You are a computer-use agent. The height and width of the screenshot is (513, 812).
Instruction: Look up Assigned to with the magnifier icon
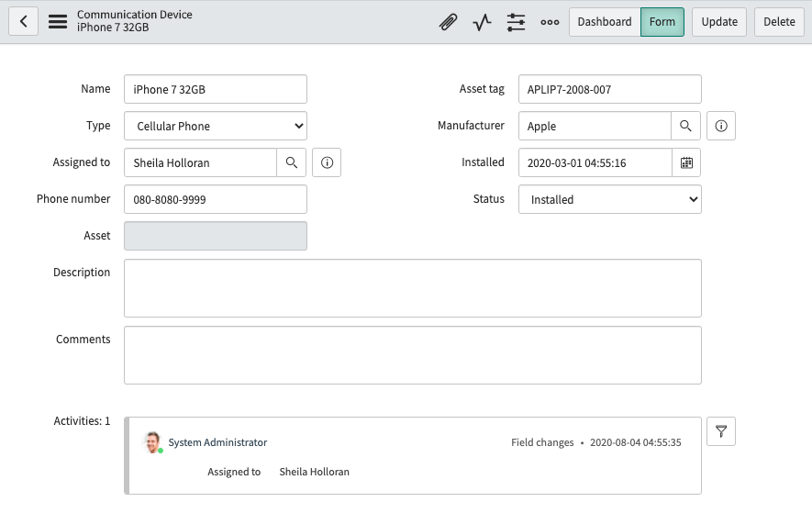pyautogui.click(x=292, y=162)
